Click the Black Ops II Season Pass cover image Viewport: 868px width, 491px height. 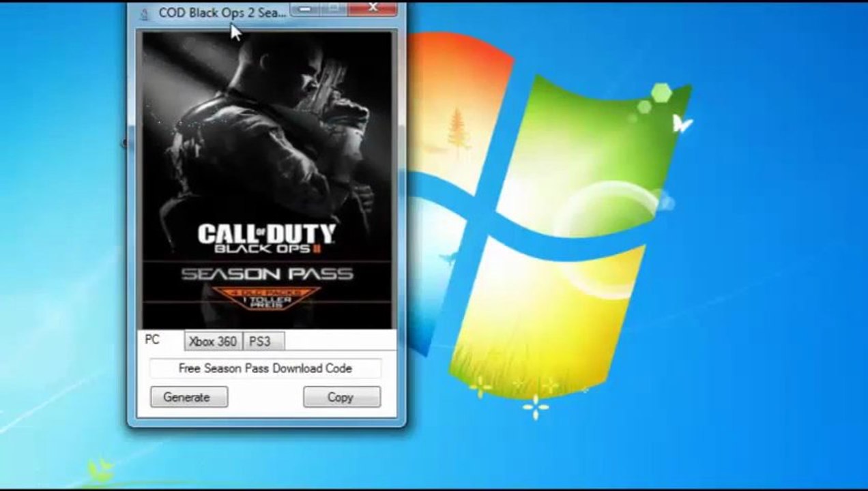click(x=267, y=180)
